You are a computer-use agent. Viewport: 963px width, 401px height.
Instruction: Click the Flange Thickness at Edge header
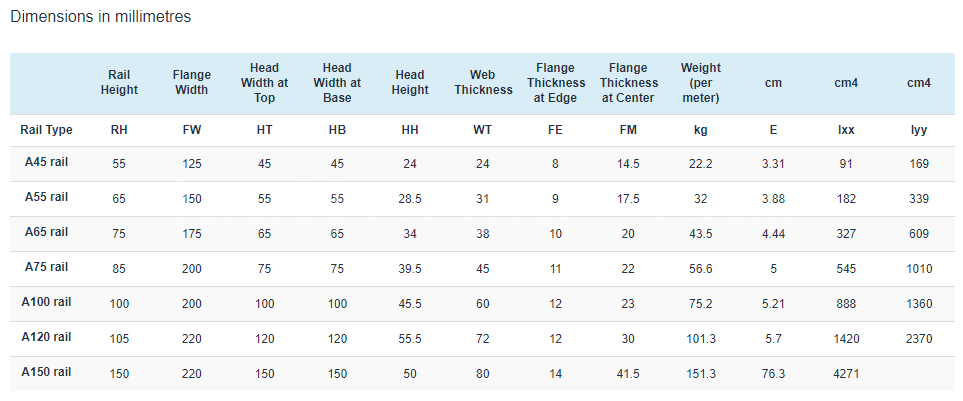(x=555, y=82)
